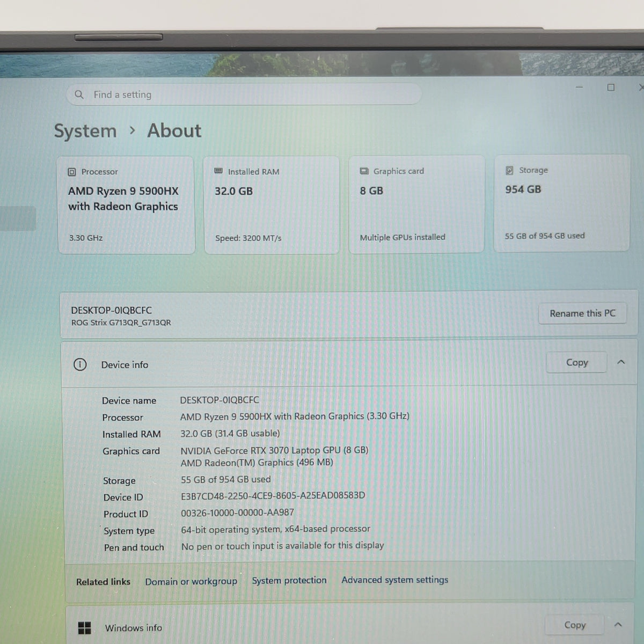
Task: Copy the Device info details
Action: tap(577, 363)
